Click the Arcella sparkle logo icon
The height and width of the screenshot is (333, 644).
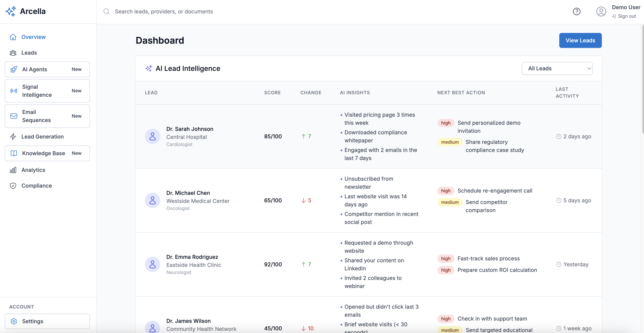[x=11, y=11]
